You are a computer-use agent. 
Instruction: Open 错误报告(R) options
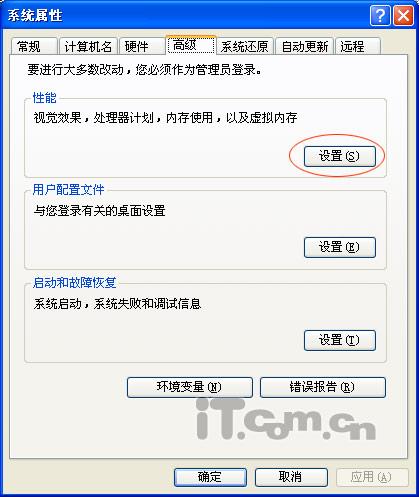(x=323, y=387)
